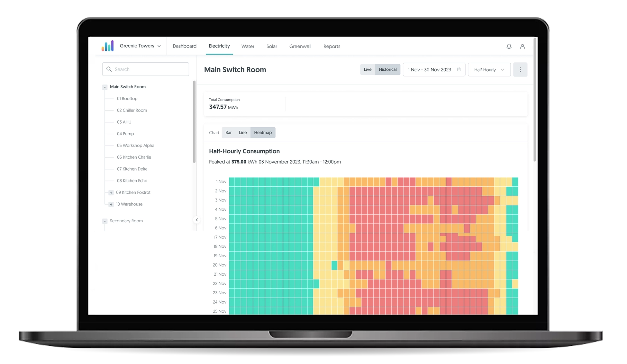Image resolution: width=627 pixels, height=364 pixels.
Task: Click the Bar chart view icon
Action: (x=228, y=132)
